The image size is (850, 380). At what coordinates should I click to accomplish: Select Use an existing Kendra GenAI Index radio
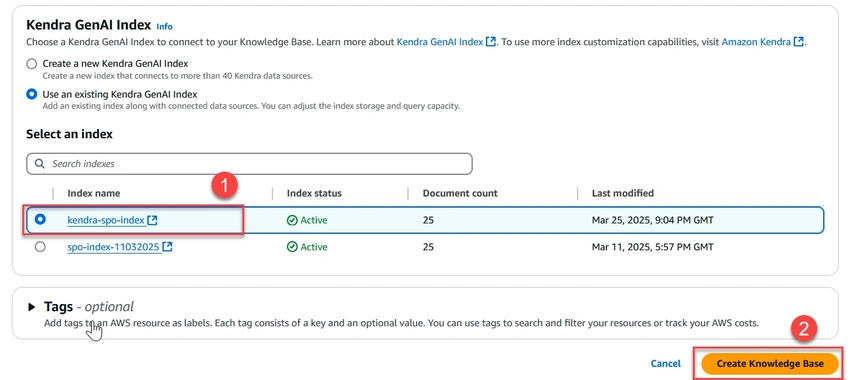tap(32, 94)
